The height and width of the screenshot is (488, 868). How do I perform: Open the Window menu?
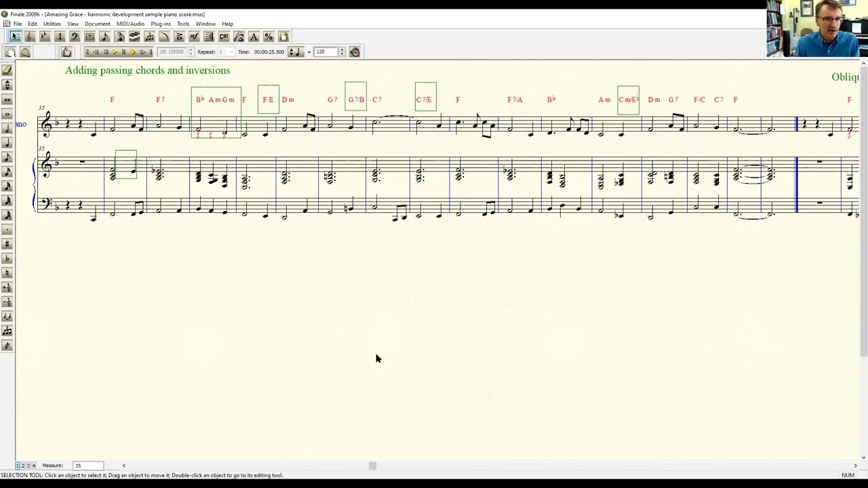click(205, 24)
